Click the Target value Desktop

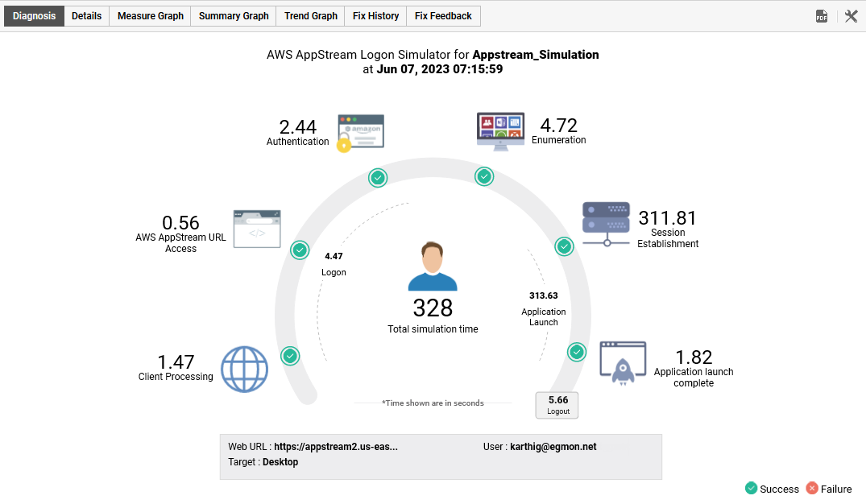pyautogui.click(x=280, y=462)
